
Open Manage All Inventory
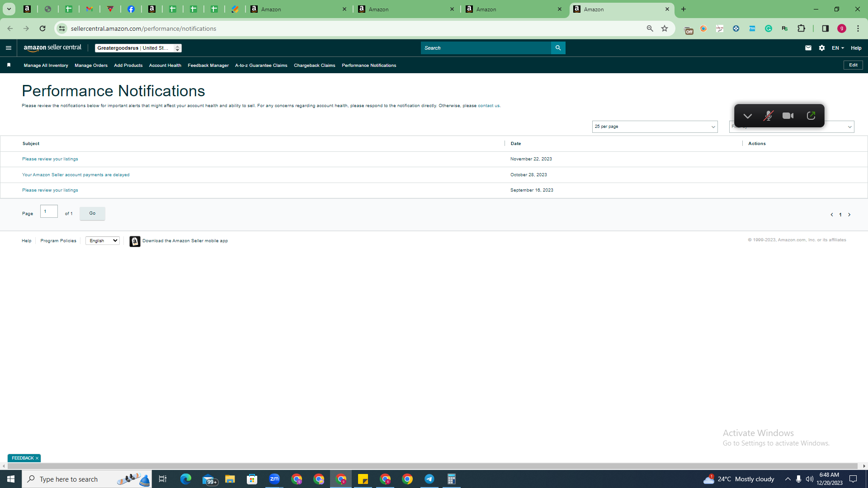pos(46,66)
